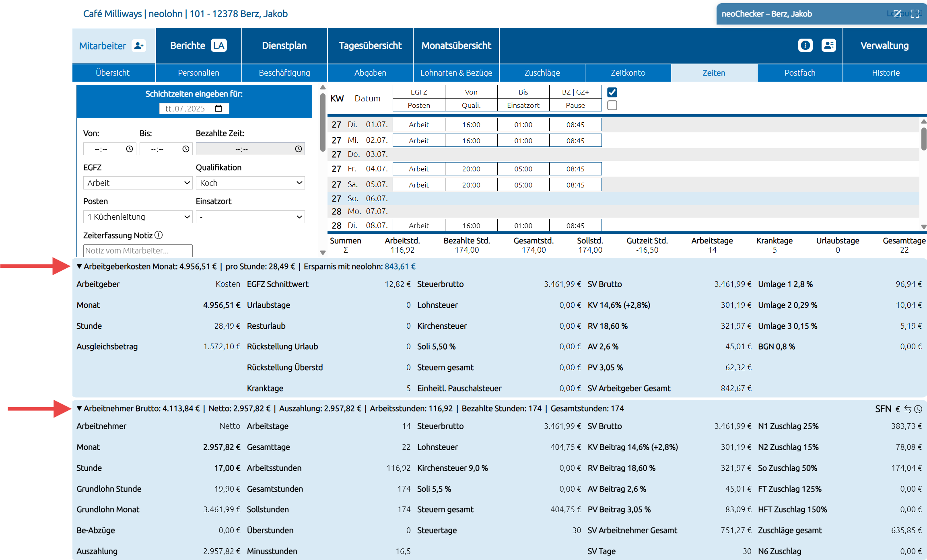Expand neoChecker panel to fullscreen
The height and width of the screenshot is (560, 927).
(915, 14)
